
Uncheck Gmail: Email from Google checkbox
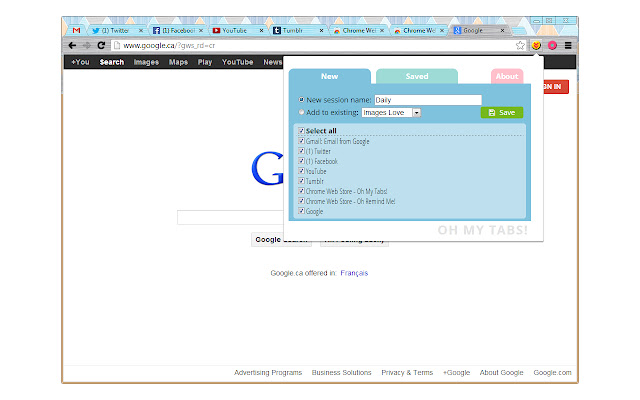click(x=302, y=141)
